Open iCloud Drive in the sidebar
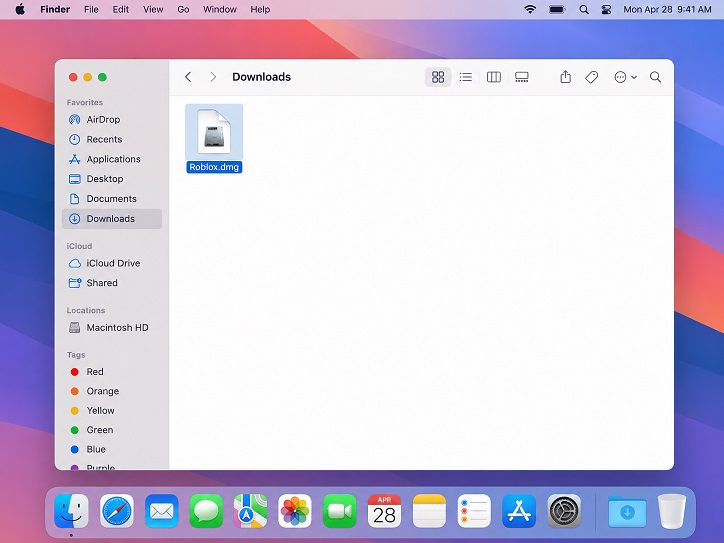The height and width of the screenshot is (543, 724). click(112, 263)
